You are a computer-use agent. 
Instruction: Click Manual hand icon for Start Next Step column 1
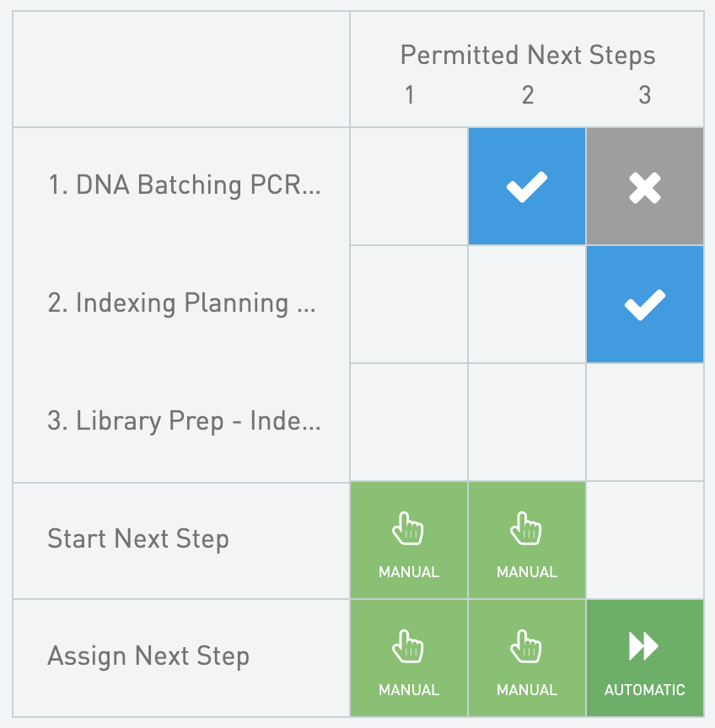(409, 531)
